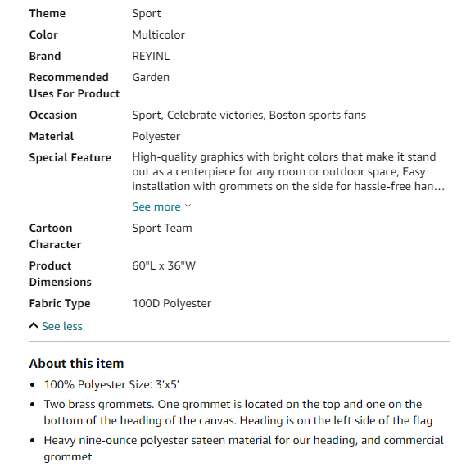The image size is (466, 476).
Task: Select the About this item heading
Action: 76,364
